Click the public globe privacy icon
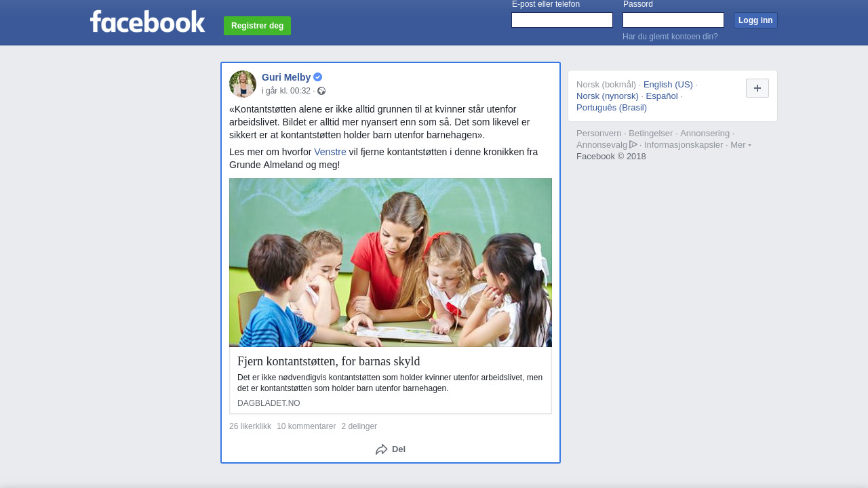The image size is (868, 488). point(321,91)
